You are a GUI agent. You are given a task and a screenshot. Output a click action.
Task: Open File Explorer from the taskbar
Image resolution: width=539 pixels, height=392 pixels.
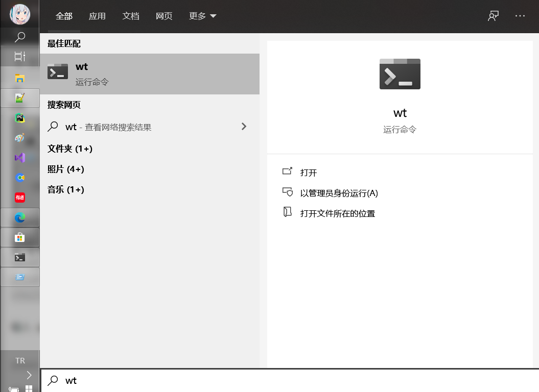point(20,79)
